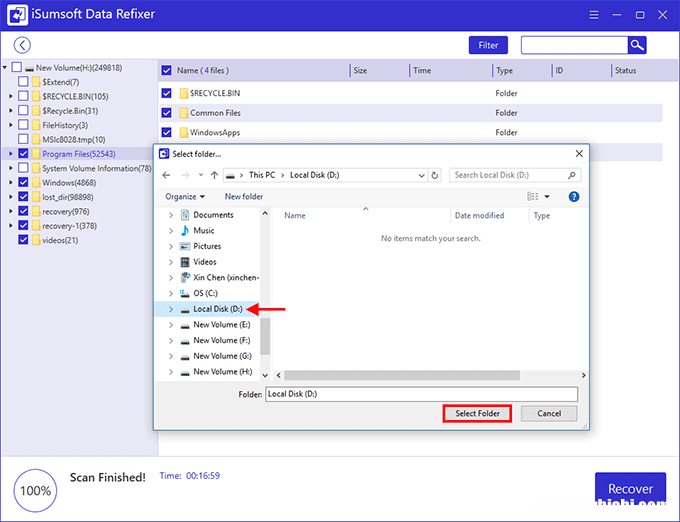Expand the $RECYCLE.BIN(105) tree node
680x522 pixels.
click(11, 96)
